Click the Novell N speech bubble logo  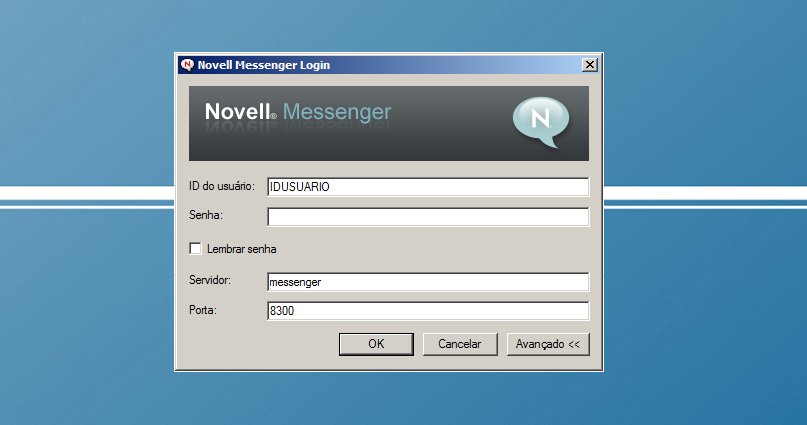click(541, 122)
